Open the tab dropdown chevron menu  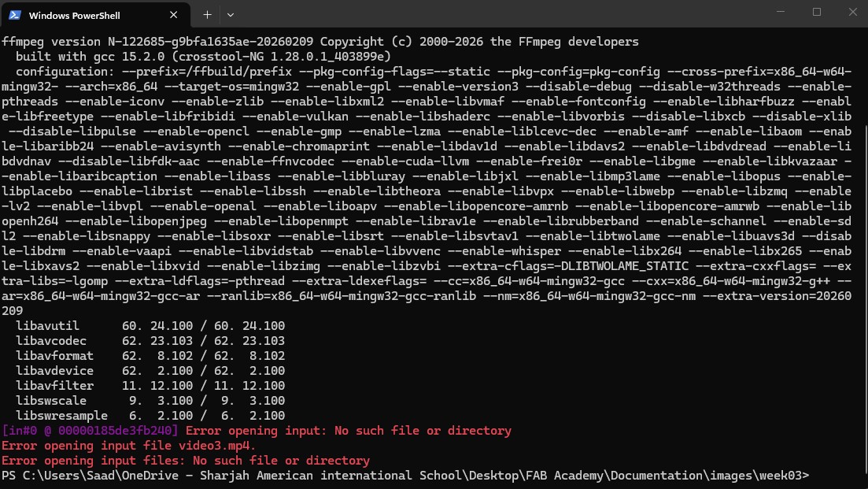click(x=231, y=13)
